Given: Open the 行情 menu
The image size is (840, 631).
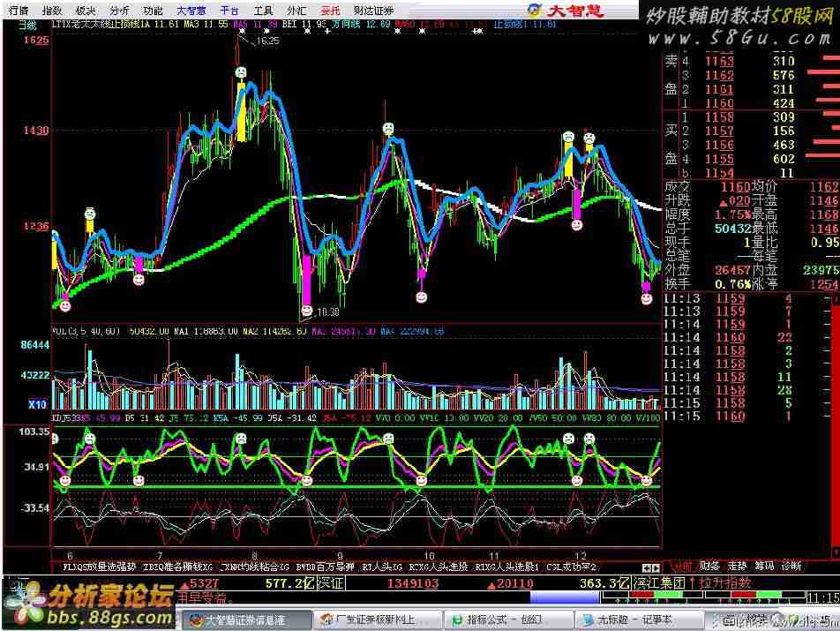Looking at the screenshot, I should 19,11.
